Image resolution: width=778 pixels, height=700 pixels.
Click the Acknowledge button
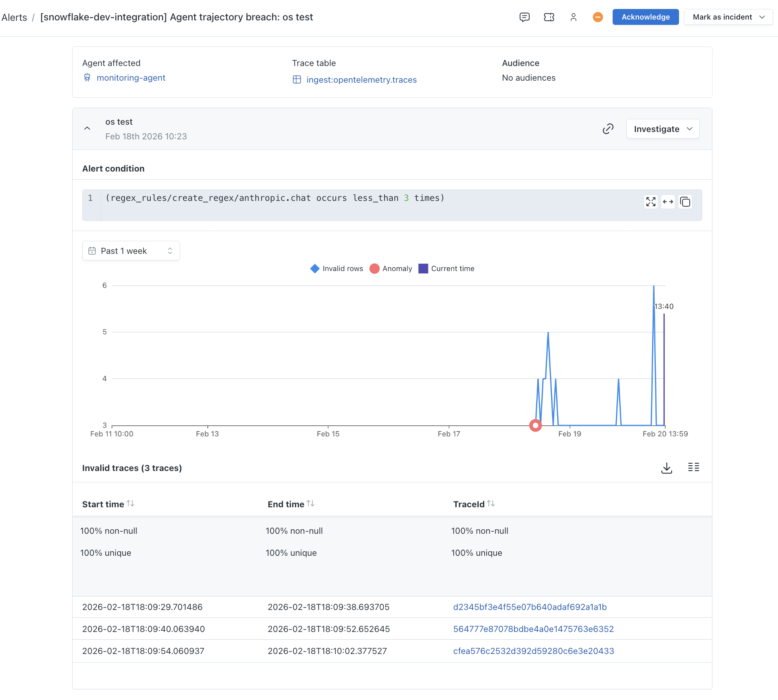646,17
